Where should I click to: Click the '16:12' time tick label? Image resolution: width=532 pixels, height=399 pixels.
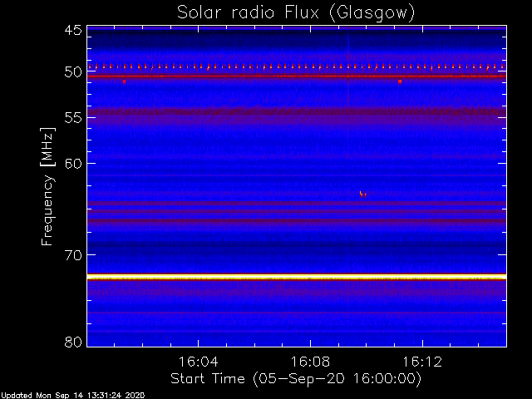(x=422, y=362)
